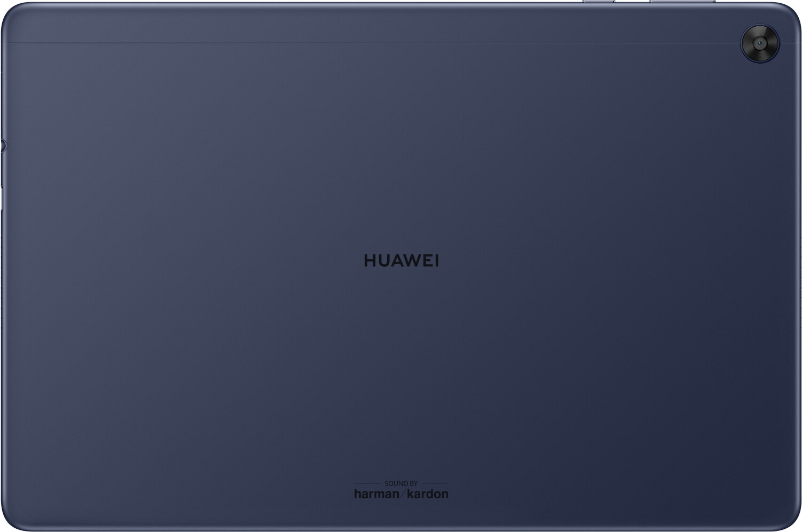Click the blank panel between HUAWEI and harman/kardon
Viewport: 802px width, 532px height.
point(401,374)
